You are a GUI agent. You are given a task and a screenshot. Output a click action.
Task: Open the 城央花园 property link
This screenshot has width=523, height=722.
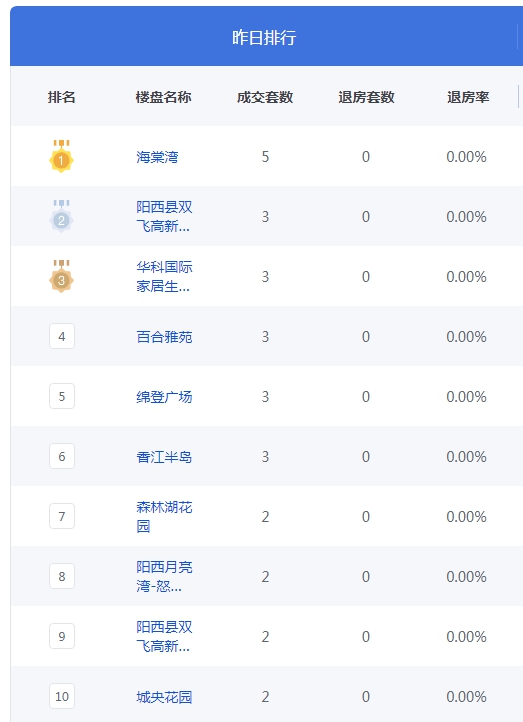pos(164,697)
